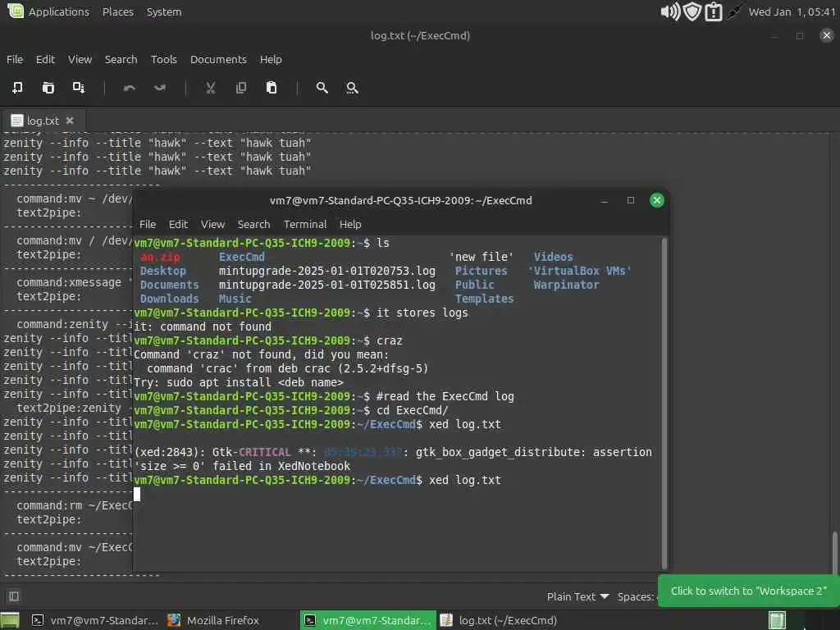Open the xed Help menu
The height and width of the screenshot is (630, 840).
pyautogui.click(x=271, y=59)
